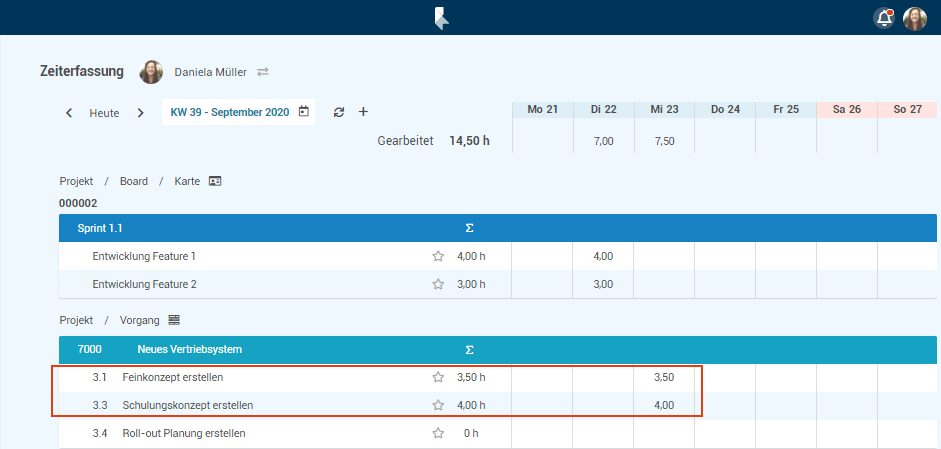The image size is (941, 449).
Task: Collapse the Sprint 1.1 header
Action: click(x=498, y=228)
